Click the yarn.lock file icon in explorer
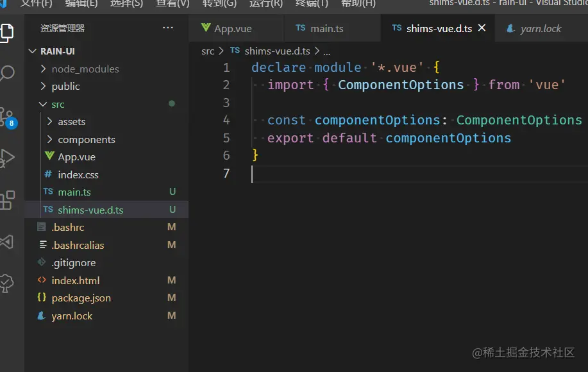 point(42,316)
